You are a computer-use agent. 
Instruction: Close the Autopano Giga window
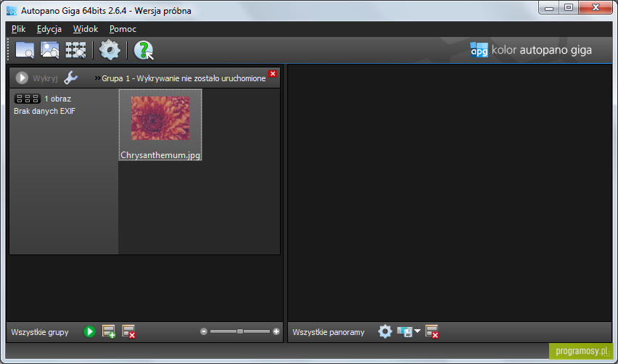(x=596, y=7)
